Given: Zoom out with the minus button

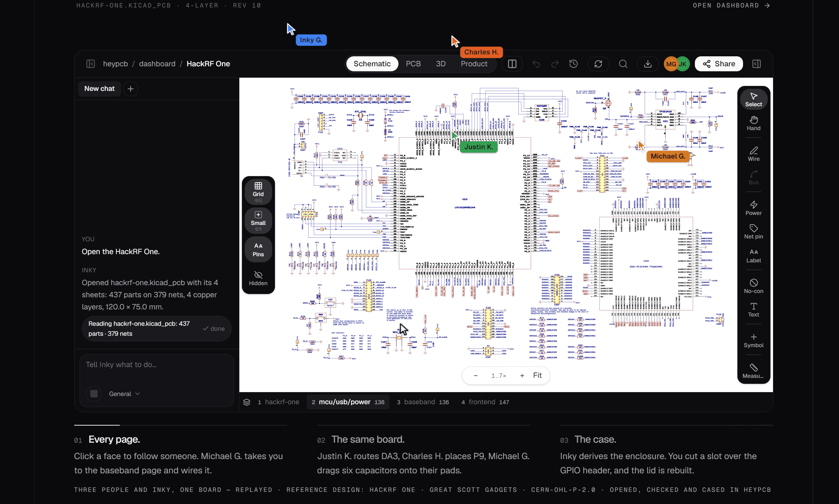Looking at the screenshot, I should coord(475,375).
